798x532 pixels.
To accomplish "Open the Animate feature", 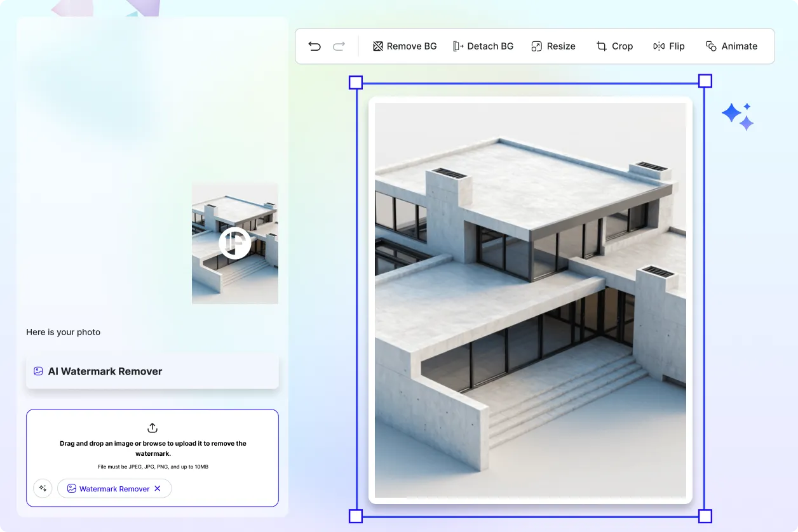I will pyautogui.click(x=732, y=46).
